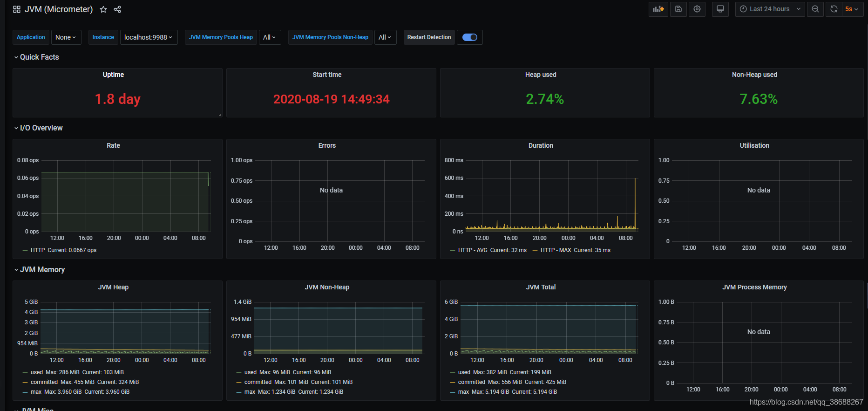868x411 pixels.
Task: Collapse the I/O Overview row
Action: (38, 128)
